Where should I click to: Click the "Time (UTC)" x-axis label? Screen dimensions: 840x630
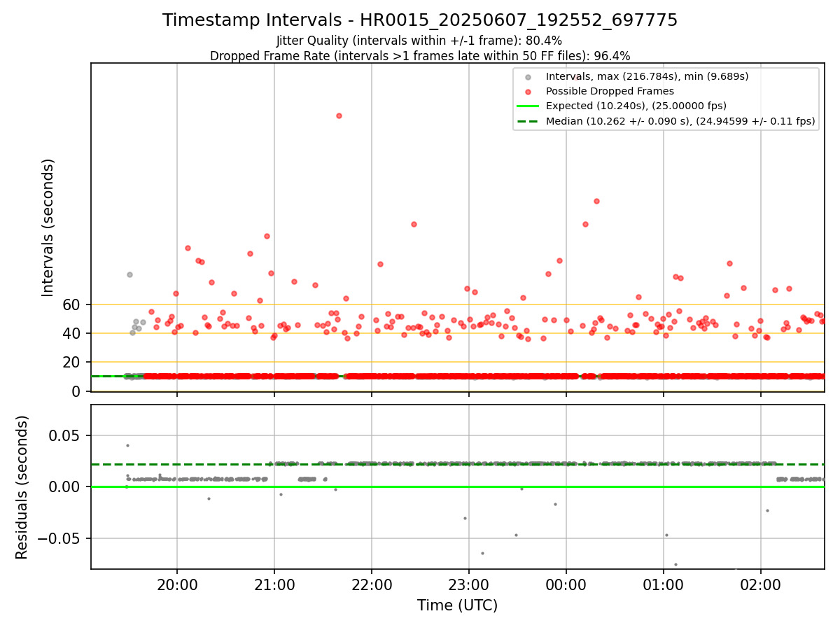(x=457, y=605)
